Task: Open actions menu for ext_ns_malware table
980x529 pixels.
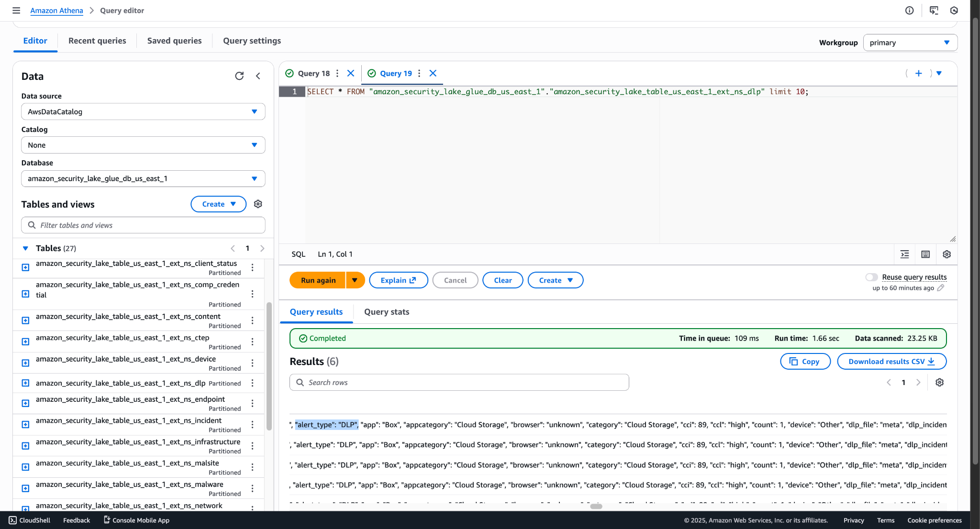Action: click(252, 488)
